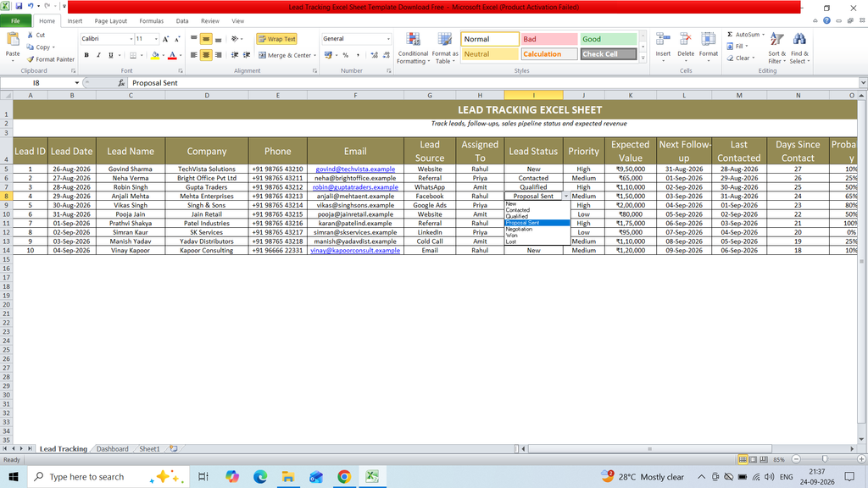This screenshot has width=868, height=488.
Task: Switch to the Dashboard sheet tab
Action: 113,449
